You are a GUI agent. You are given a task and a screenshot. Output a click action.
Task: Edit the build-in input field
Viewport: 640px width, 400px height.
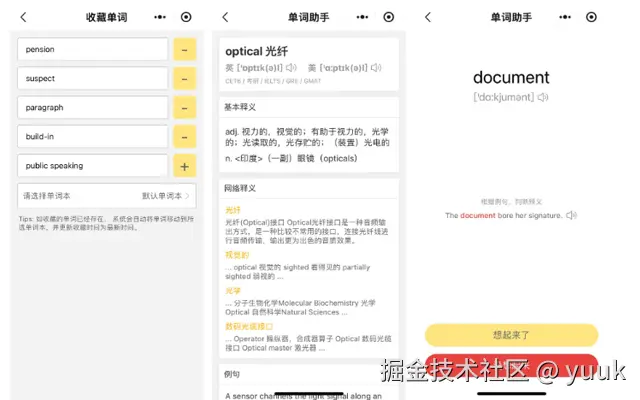coord(93,136)
